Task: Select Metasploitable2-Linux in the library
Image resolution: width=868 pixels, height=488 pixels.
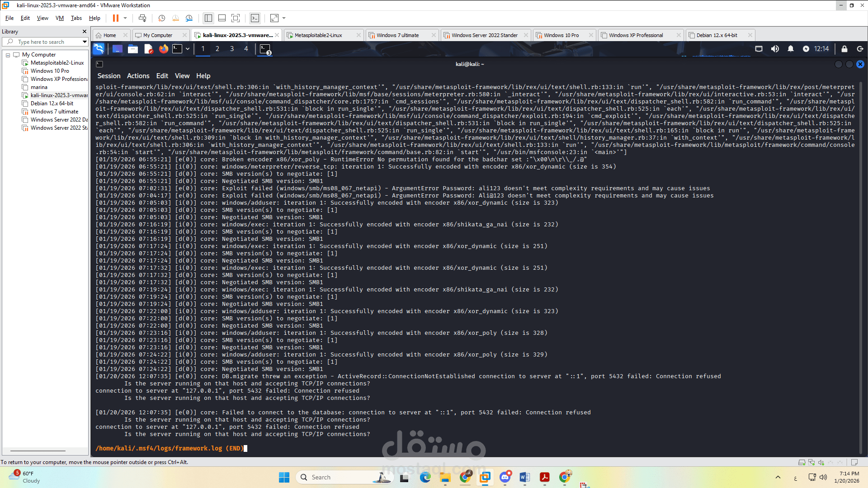Action: click(x=57, y=63)
